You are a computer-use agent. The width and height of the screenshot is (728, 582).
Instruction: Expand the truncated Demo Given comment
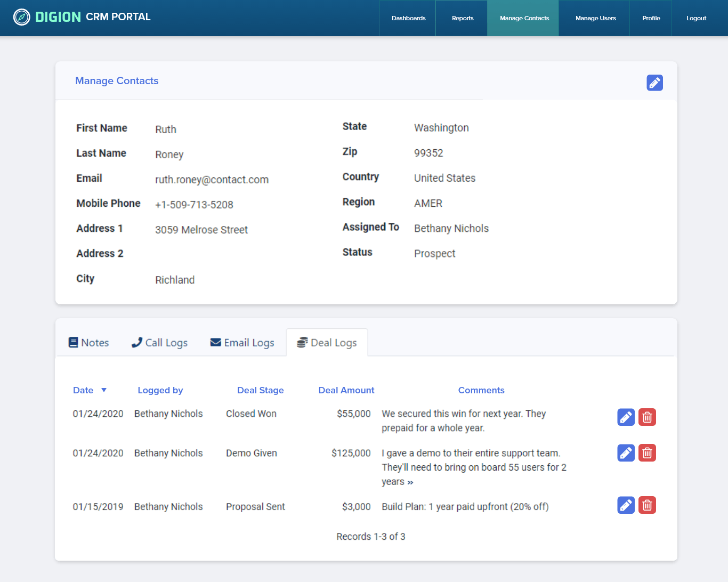(410, 482)
